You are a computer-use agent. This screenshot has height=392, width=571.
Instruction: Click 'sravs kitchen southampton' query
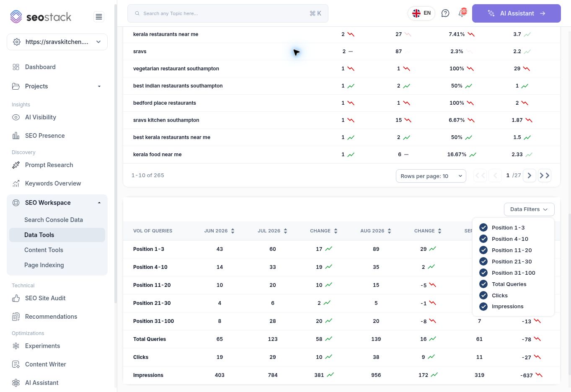166,120
